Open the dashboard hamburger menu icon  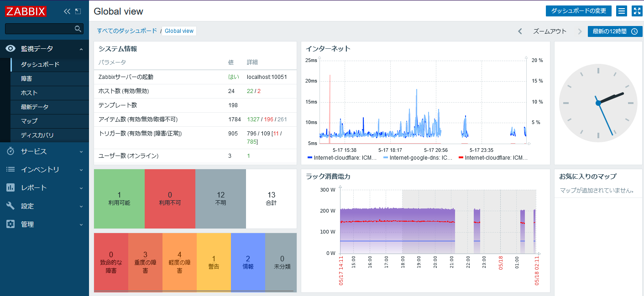point(621,11)
